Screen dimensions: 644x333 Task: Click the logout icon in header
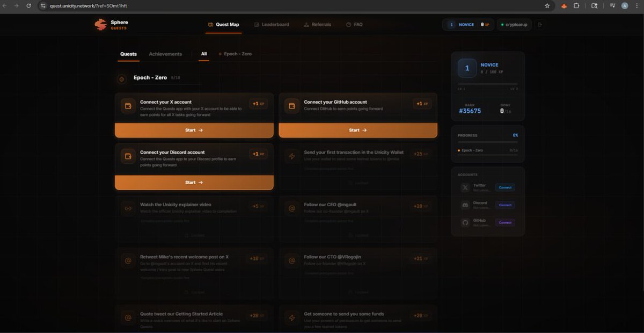539,25
